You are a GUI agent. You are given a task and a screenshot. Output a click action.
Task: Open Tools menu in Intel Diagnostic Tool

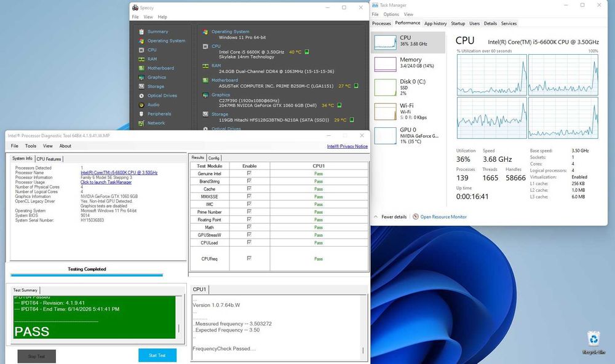[x=31, y=146]
